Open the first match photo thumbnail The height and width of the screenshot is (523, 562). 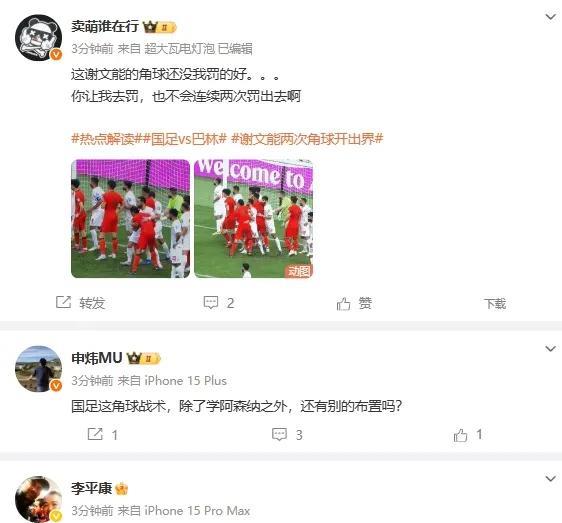tap(130, 219)
